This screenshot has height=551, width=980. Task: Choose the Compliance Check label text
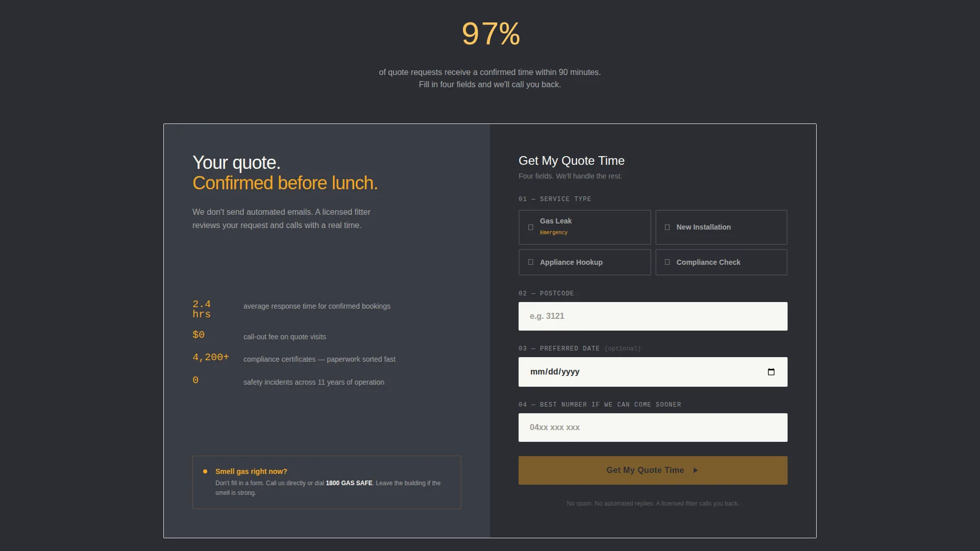(x=708, y=262)
